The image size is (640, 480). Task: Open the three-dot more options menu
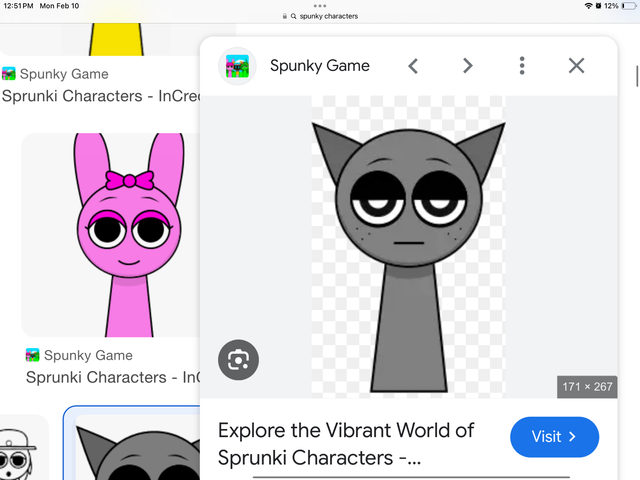click(x=522, y=66)
